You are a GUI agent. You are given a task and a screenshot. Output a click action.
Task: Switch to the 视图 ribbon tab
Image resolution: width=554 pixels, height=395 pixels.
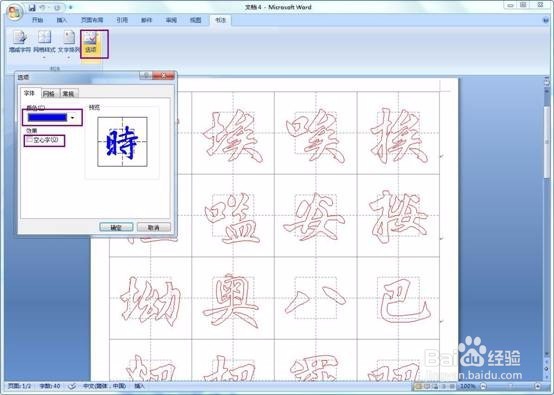pyautogui.click(x=196, y=20)
